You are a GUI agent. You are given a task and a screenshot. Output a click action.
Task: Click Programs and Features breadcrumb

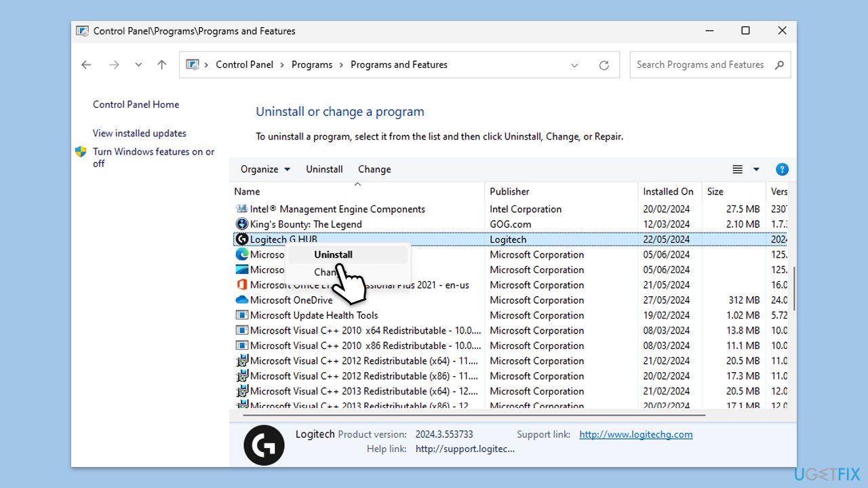pos(399,65)
